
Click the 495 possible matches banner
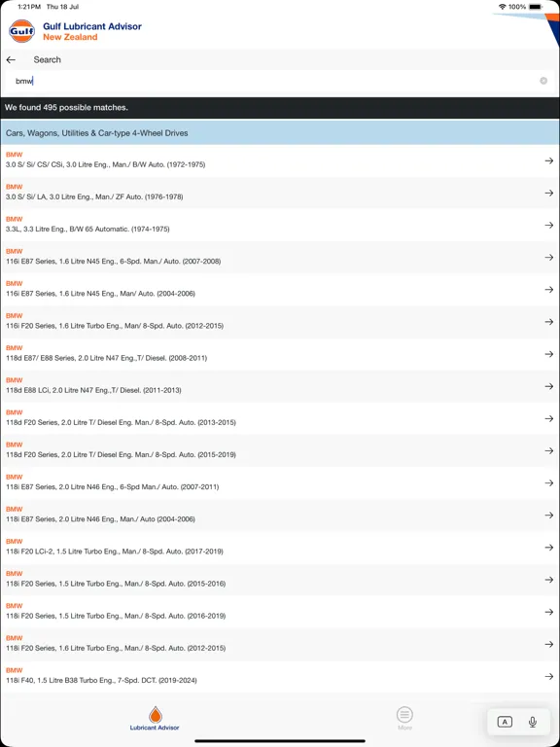click(x=280, y=108)
